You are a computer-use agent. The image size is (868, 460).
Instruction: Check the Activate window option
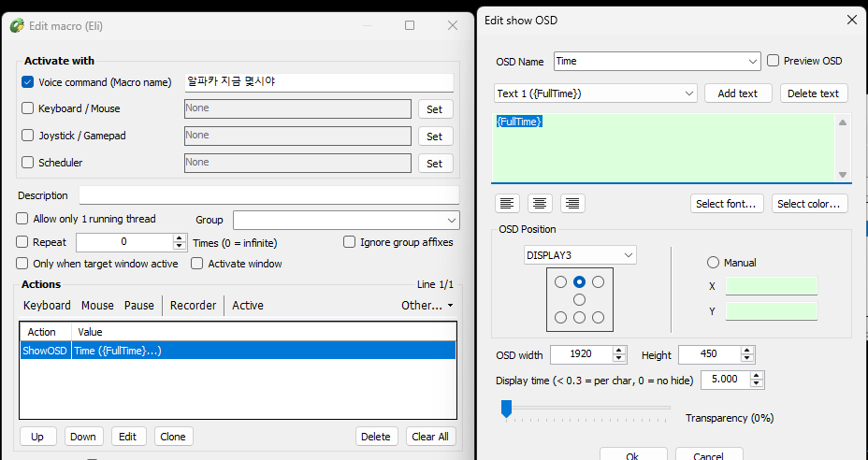coord(197,264)
